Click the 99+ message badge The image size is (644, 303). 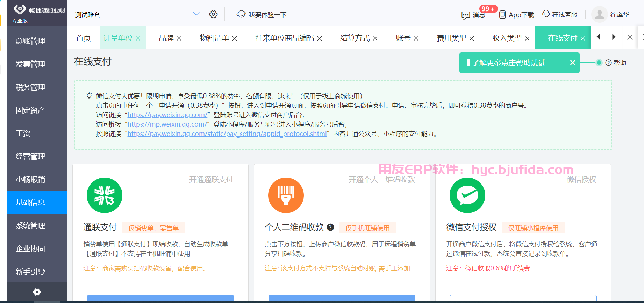[x=488, y=9]
